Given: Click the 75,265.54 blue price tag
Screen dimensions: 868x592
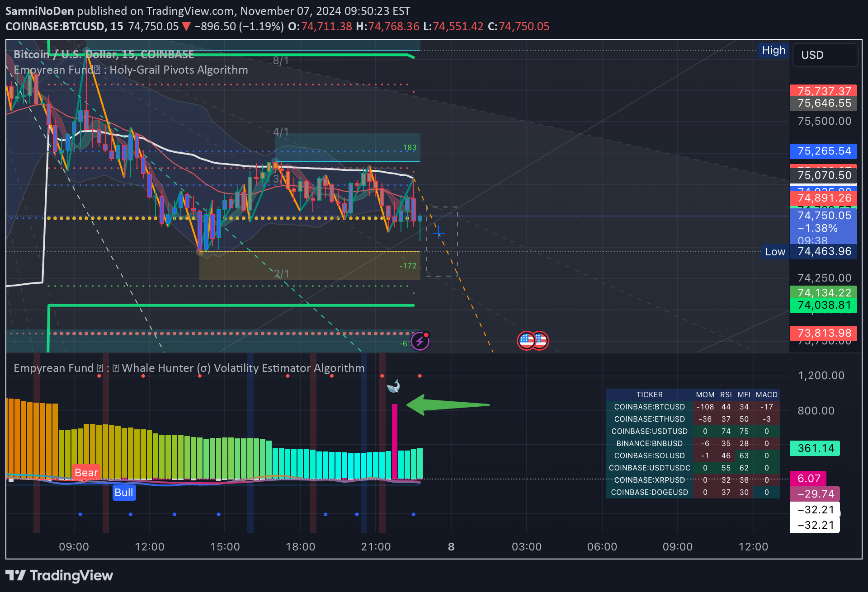Looking at the screenshot, I should tap(824, 151).
